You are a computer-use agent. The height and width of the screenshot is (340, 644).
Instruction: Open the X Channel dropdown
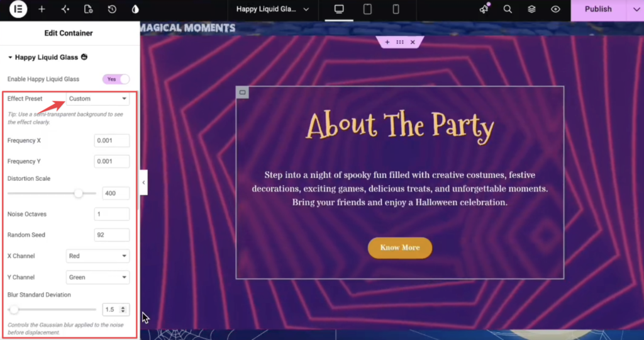97,256
